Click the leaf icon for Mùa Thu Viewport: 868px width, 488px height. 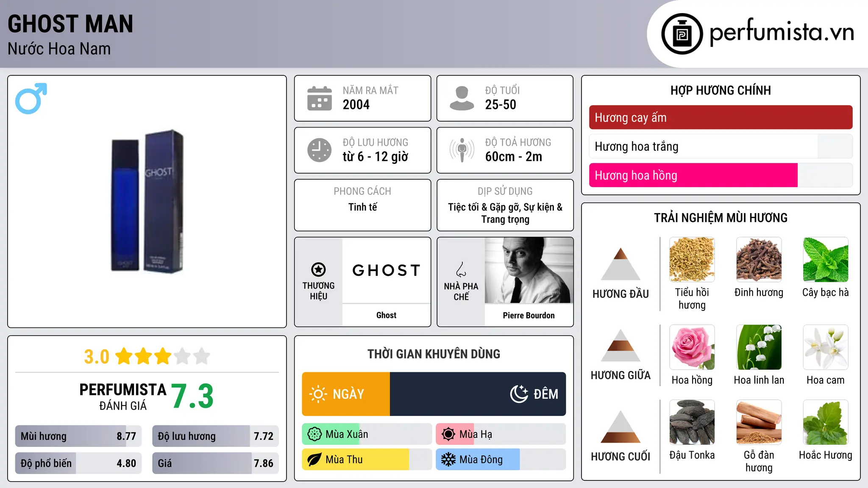[x=314, y=460]
